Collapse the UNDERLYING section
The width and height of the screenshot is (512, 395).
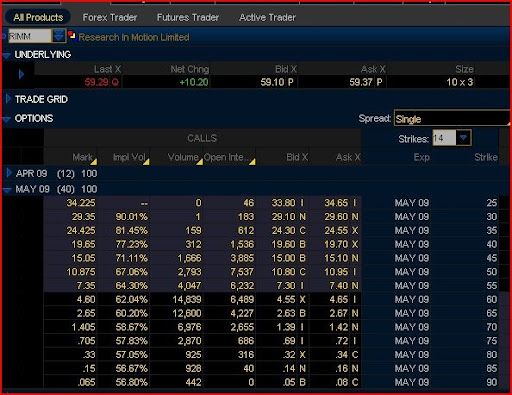6,56
